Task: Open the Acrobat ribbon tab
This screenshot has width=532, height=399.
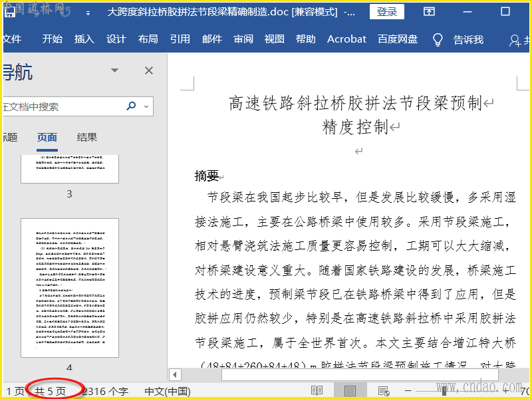Action: 346,39
